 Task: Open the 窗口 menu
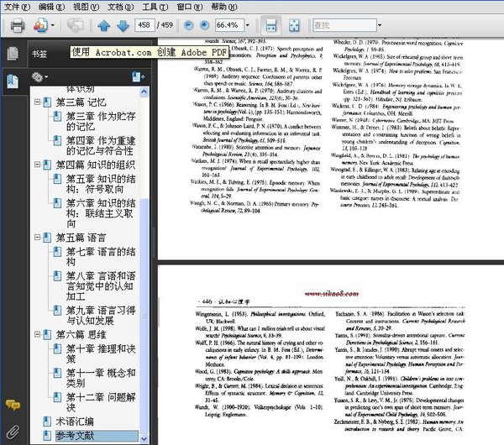(190, 7)
